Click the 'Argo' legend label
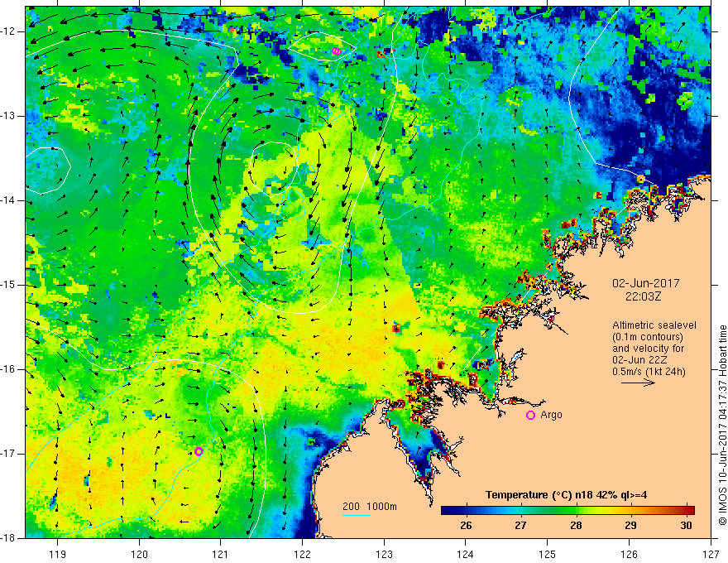Viewport: 728px width, 563px height. (551, 415)
